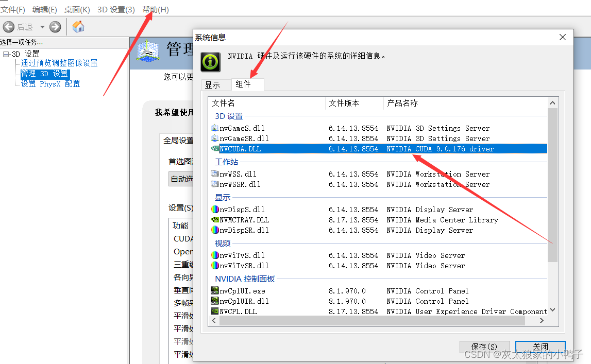Close the 系统信息 dialog with X

[x=562, y=37]
